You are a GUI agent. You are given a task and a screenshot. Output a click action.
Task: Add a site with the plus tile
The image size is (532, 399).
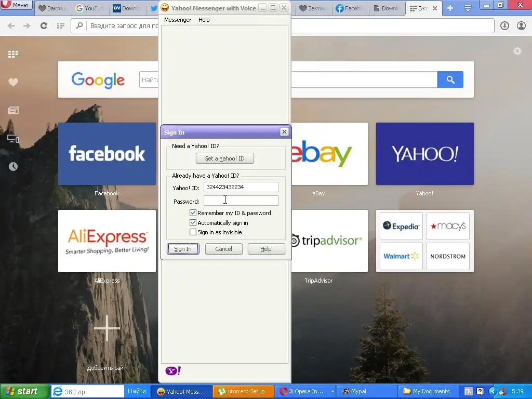(107, 328)
